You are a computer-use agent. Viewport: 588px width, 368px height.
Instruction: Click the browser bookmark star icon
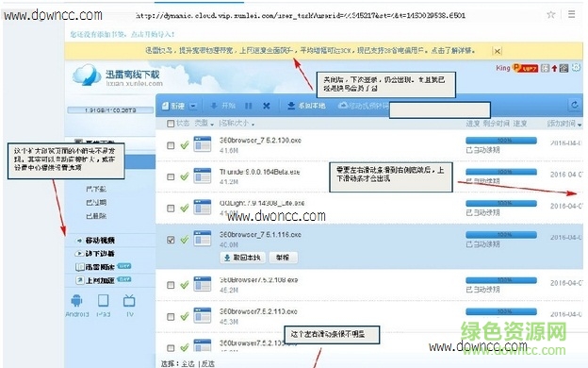coord(550,15)
